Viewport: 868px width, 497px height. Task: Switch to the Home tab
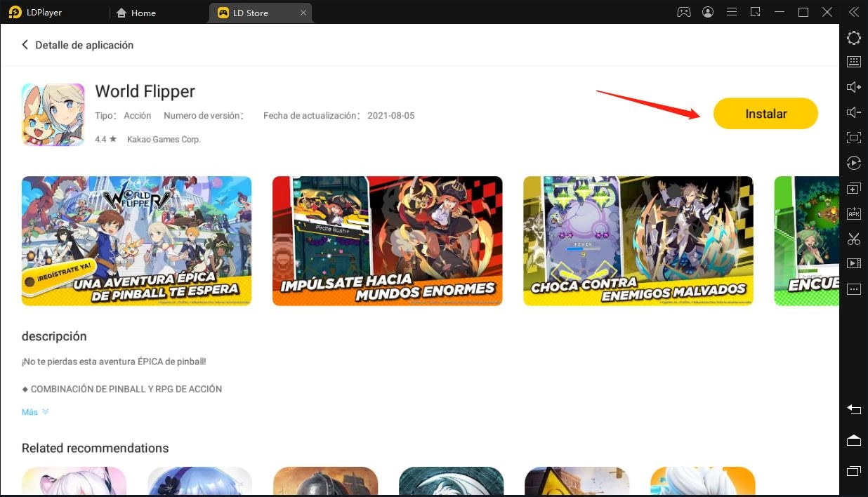(x=136, y=13)
